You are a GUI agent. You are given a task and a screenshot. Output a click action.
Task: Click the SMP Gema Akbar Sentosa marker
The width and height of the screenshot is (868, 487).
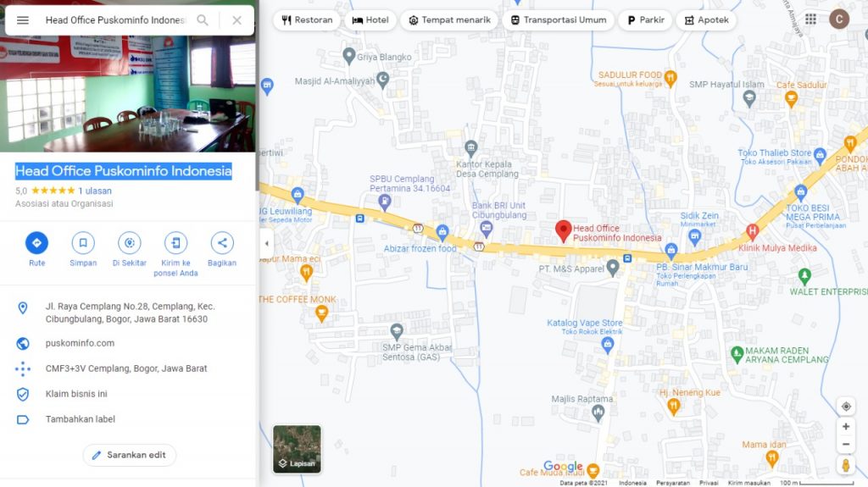[x=397, y=331]
